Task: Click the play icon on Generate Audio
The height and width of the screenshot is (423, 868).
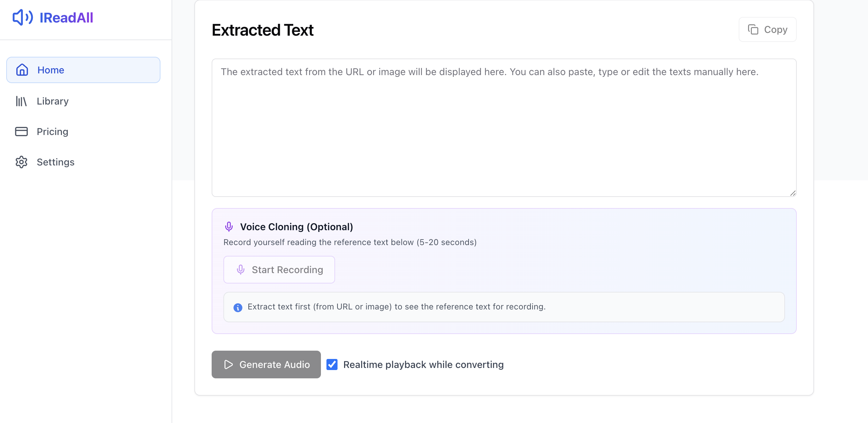Action: click(x=228, y=364)
